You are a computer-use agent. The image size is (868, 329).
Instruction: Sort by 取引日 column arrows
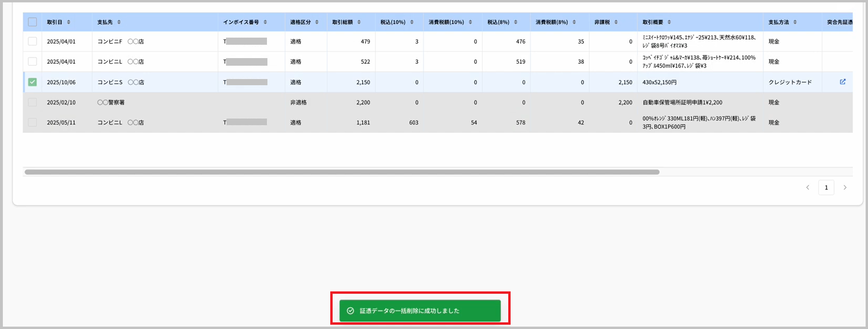tap(69, 22)
